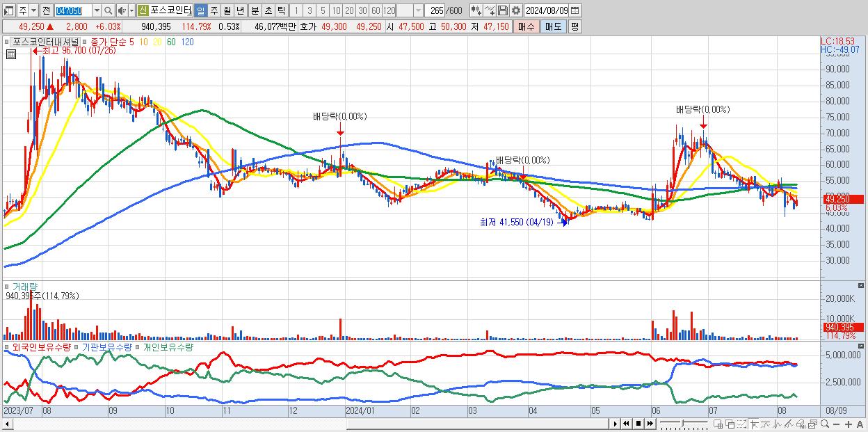Select the 30 interval preset
The height and width of the screenshot is (432, 868).
tap(362, 10)
